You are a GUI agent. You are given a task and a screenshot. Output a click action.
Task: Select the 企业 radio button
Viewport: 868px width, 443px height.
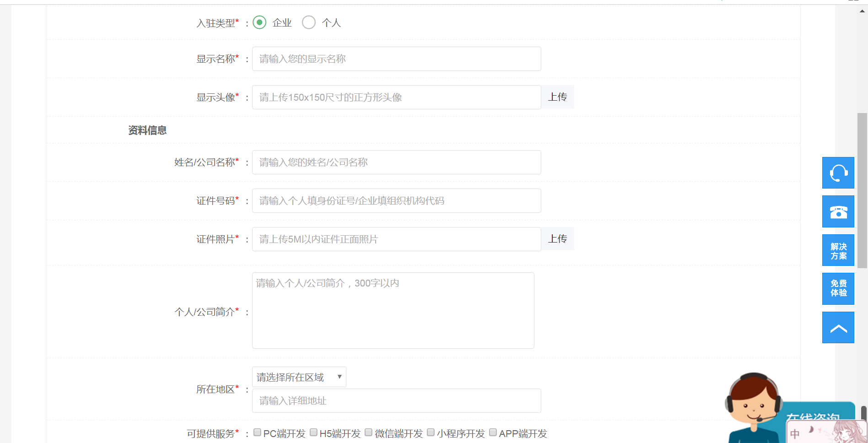[259, 22]
